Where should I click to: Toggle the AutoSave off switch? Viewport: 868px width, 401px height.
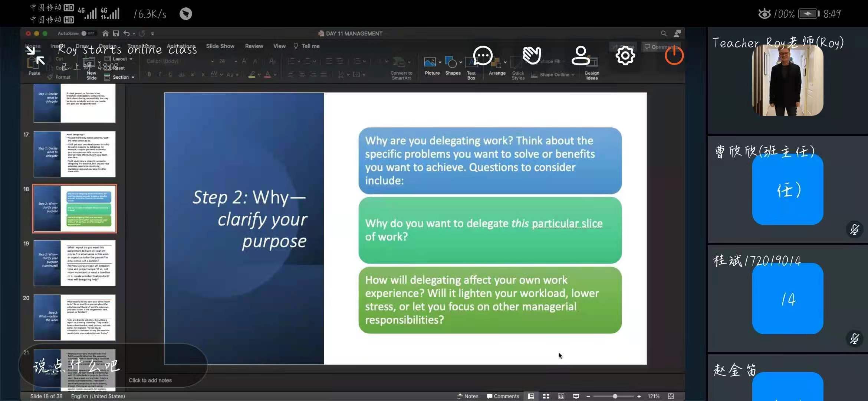tap(88, 33)
